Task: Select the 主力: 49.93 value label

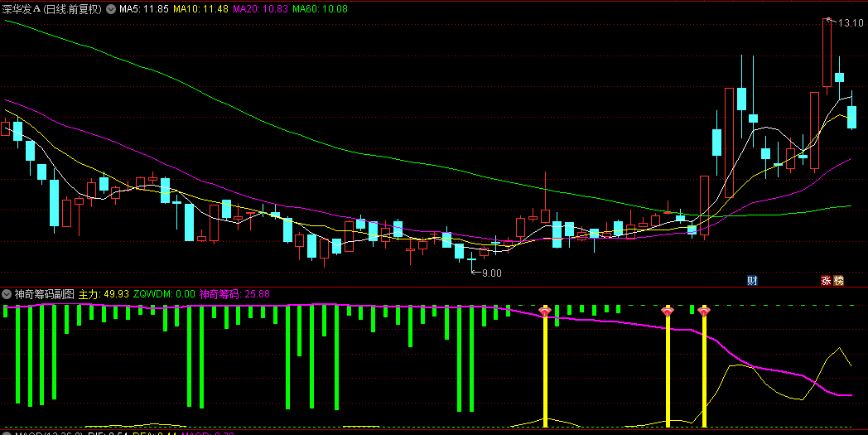Action: click(104, 294)
